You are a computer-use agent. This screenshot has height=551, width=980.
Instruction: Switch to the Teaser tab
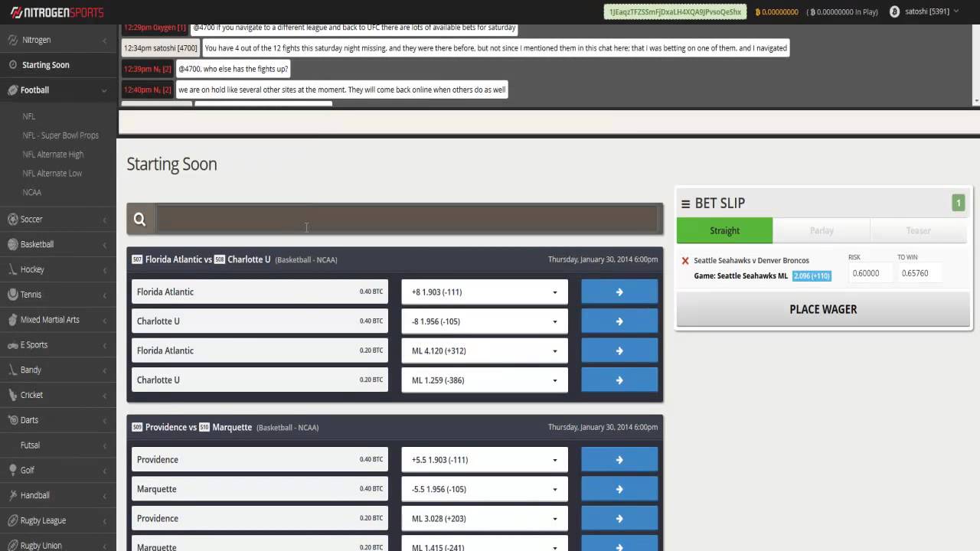919,230
